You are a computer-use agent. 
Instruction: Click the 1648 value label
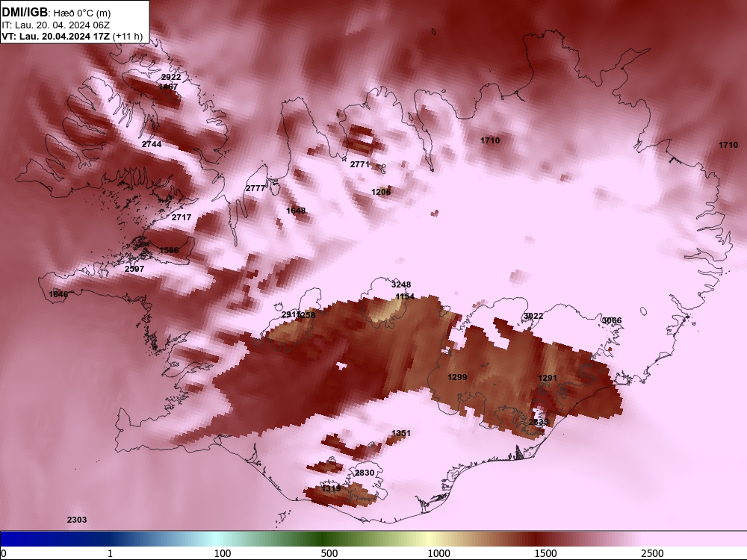[296, 211]
